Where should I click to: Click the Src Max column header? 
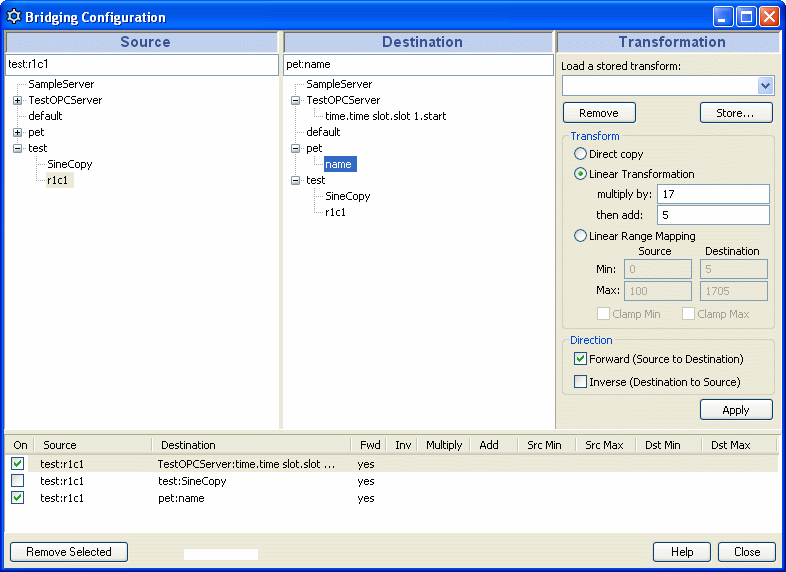tap(606, 445)
